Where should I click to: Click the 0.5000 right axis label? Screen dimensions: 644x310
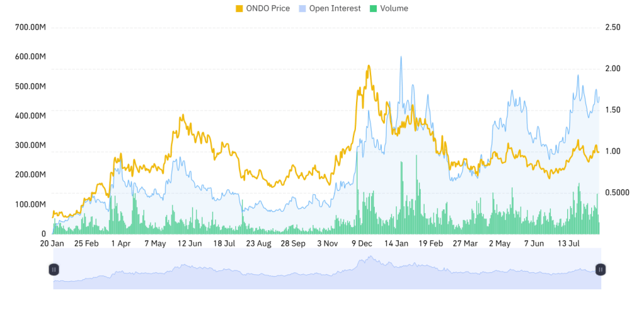pos(618,192)
